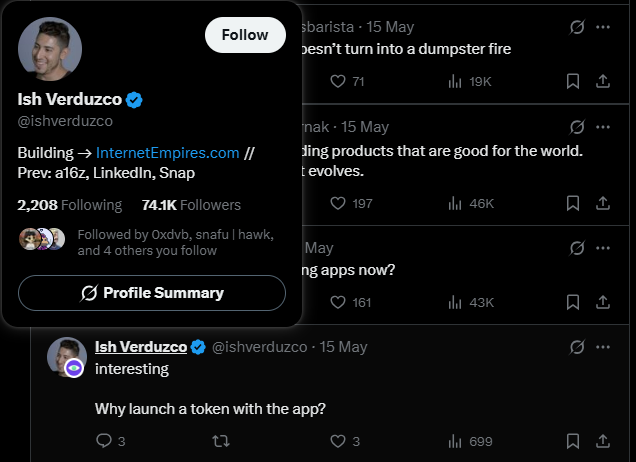The width and height of the screenshot is (636, 462).
Task: Open the InternetEmpires.com link in the bio
Action: (168, 153)
